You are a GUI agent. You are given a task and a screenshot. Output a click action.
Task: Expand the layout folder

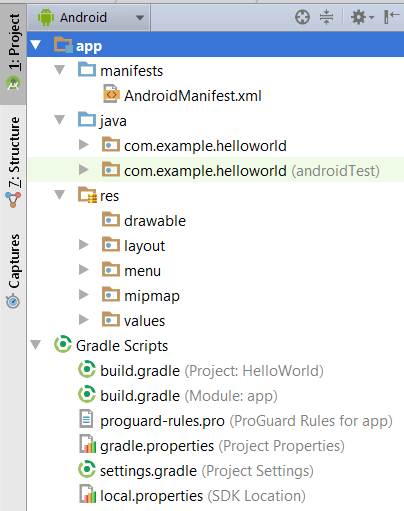[83, 245]
